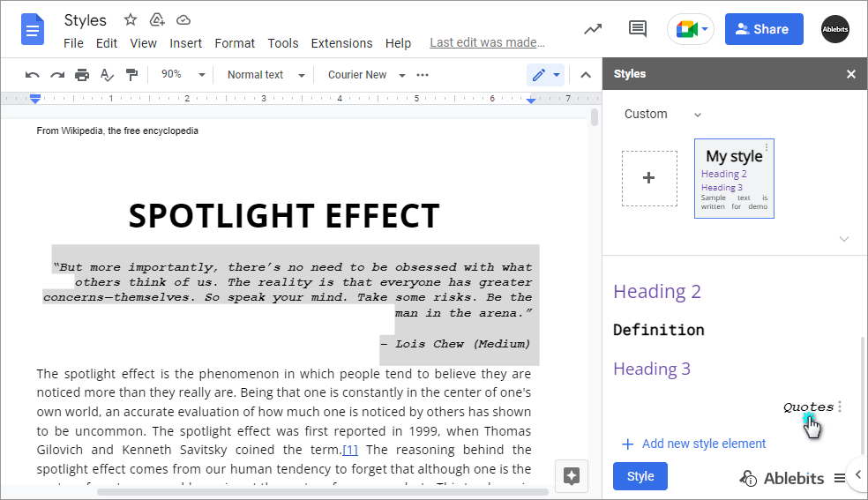Star the Styles document
The image size is (868, 500).
130,20
